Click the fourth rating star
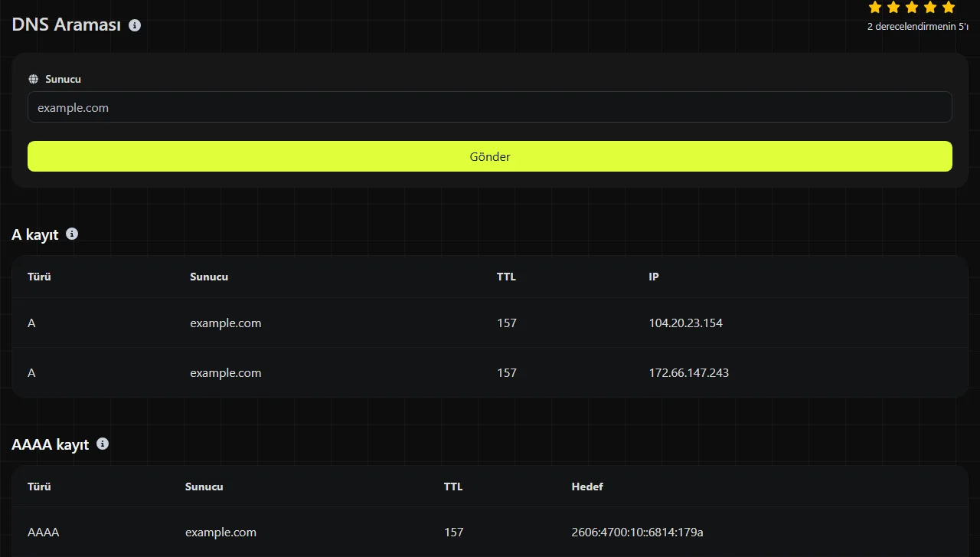 [x=930, y=8]
